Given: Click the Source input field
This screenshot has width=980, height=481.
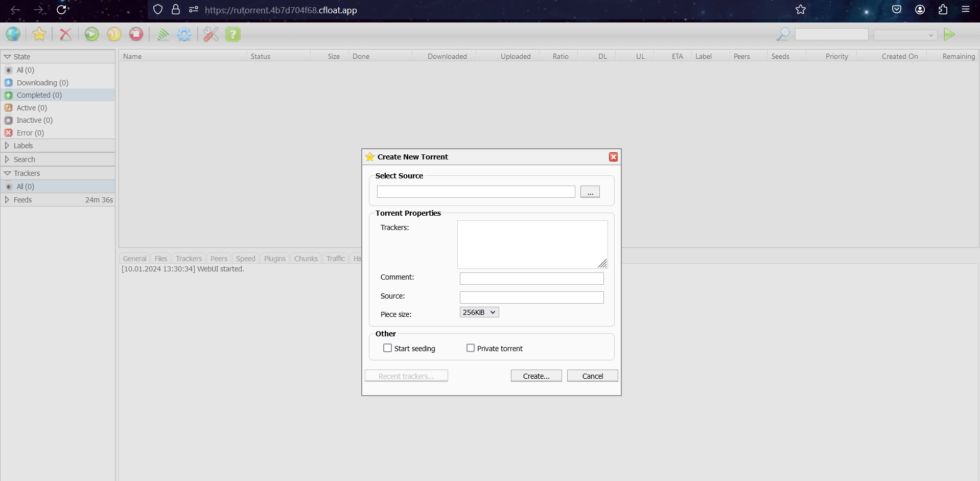Looking at the screenshot, I should (532, 297).
